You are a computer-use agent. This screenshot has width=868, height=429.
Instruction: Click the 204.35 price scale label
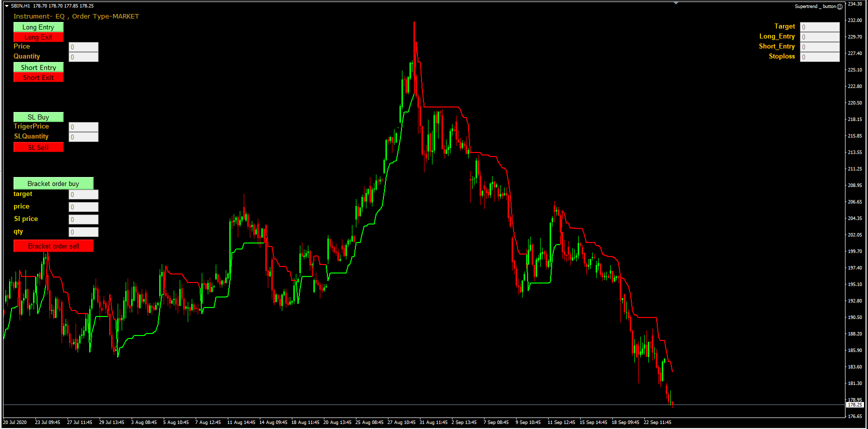[x=855, y=218]
